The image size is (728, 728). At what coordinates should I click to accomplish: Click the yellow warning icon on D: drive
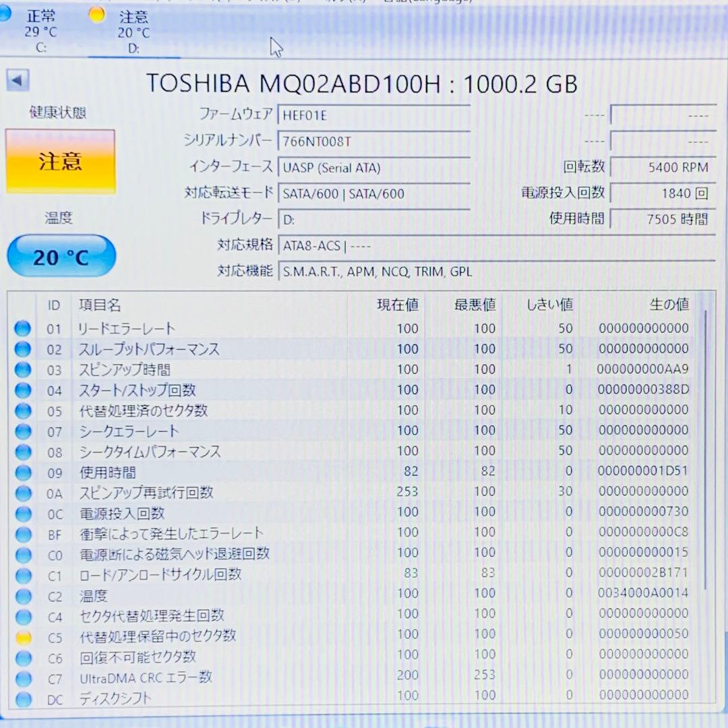(96, 13)
